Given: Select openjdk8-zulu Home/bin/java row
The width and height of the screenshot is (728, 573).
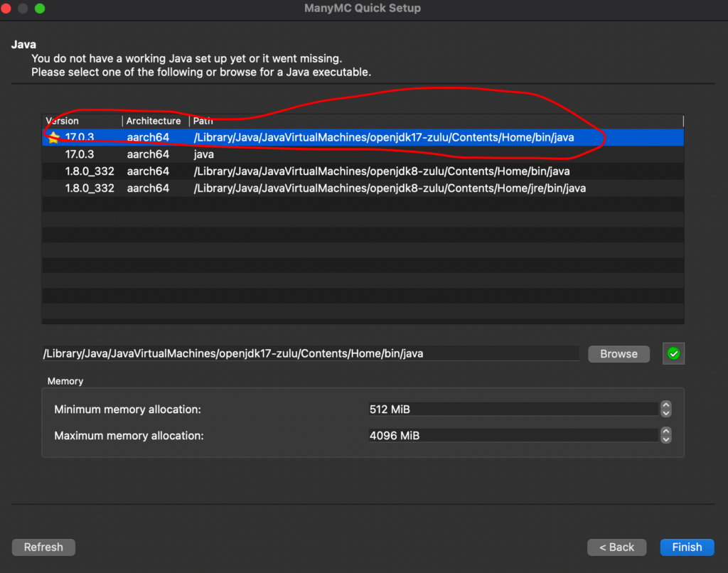Looking at the screenshot, I should 363,171.
